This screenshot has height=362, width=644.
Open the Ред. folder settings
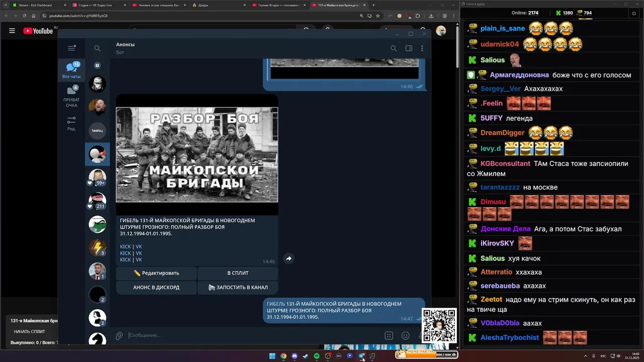coord(71,124)
